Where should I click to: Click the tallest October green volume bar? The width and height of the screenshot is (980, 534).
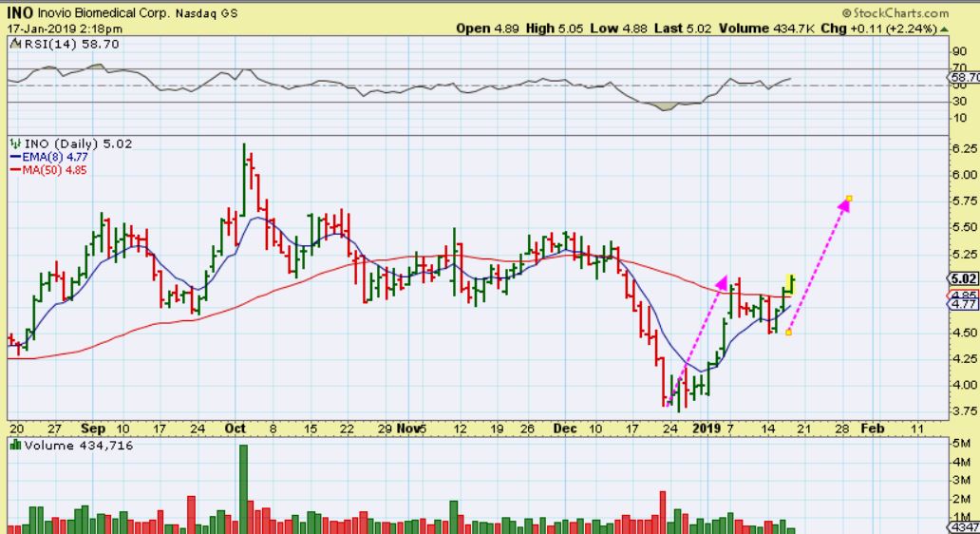click(x=244, y=489)
